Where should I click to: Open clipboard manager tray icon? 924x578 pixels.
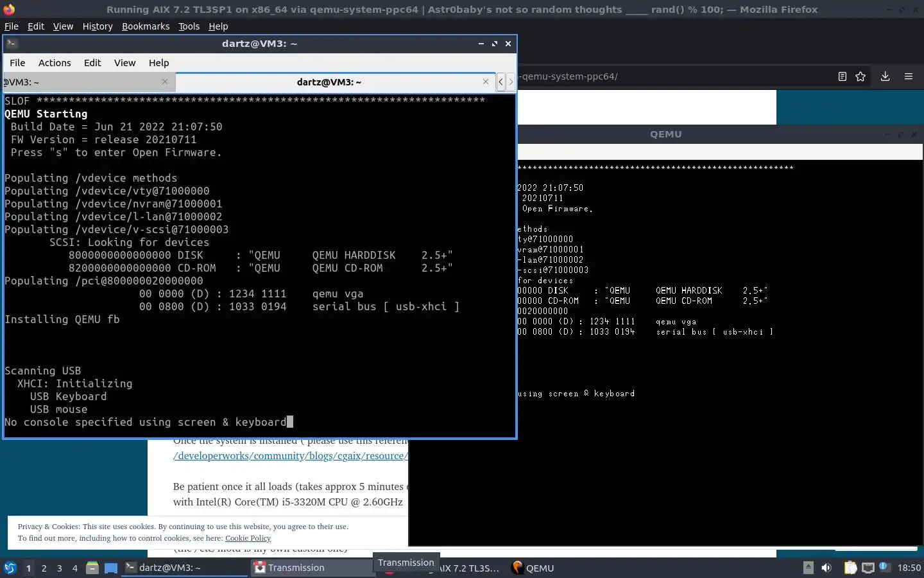pos(850,568)
